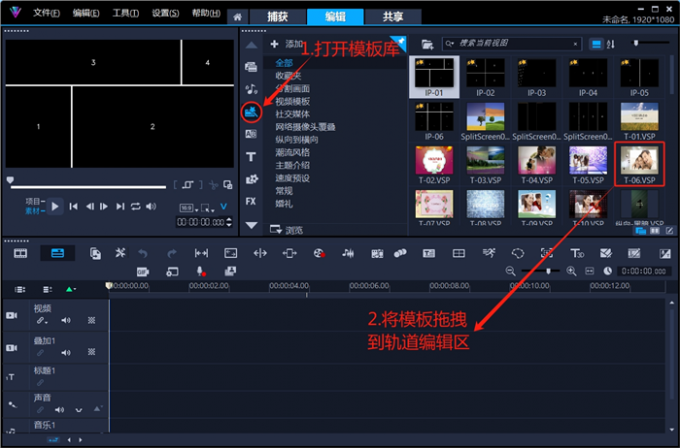Click the library search field
This screenshot has width=680, height=448.
(512, 43)
